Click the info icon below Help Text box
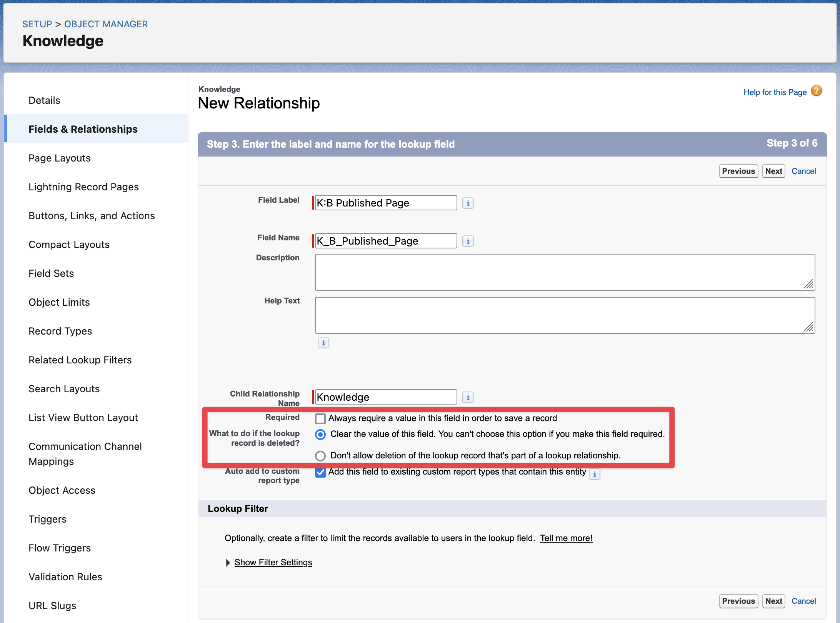 (x=323, y=343)
